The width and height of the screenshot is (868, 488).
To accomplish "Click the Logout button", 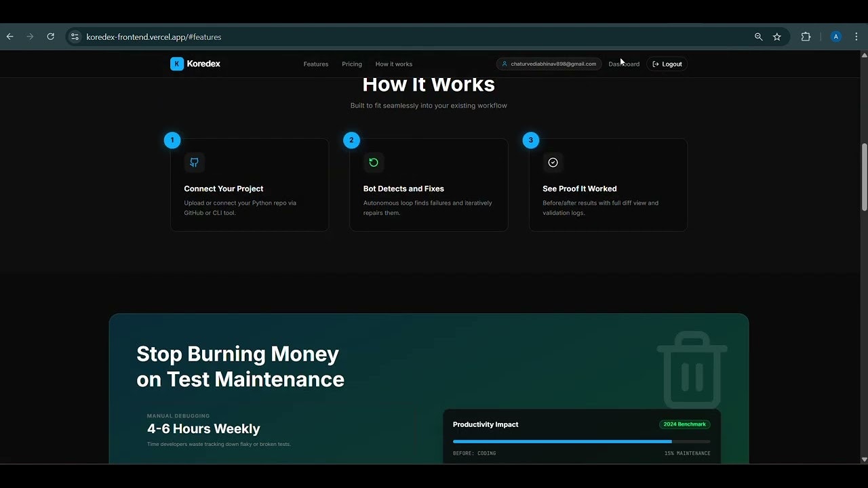I will tap(667, 64).
